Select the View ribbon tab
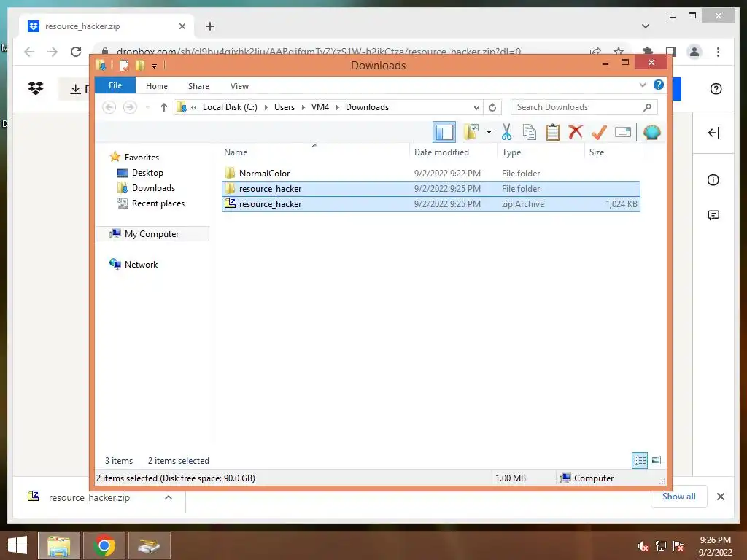Screen dimensions: 747x560 point(239,86)
